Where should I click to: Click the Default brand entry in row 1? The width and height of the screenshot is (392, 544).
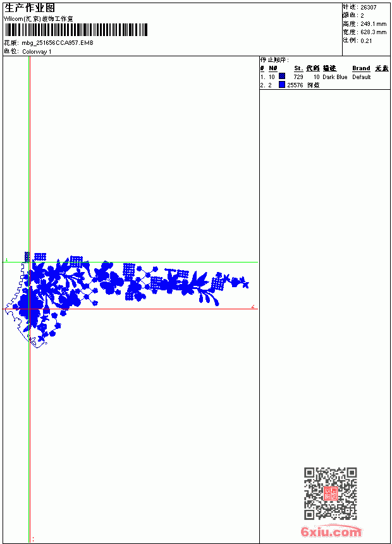click(362, 77)
